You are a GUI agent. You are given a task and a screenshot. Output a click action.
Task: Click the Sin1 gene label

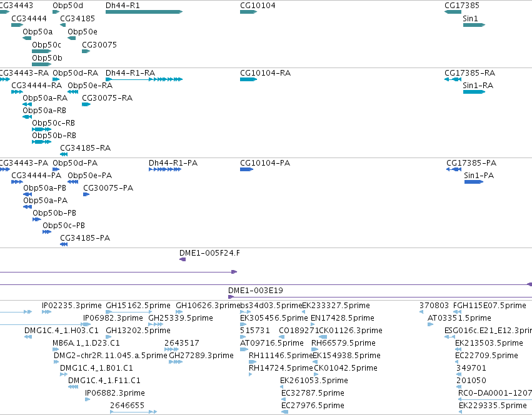click(470, 19)
